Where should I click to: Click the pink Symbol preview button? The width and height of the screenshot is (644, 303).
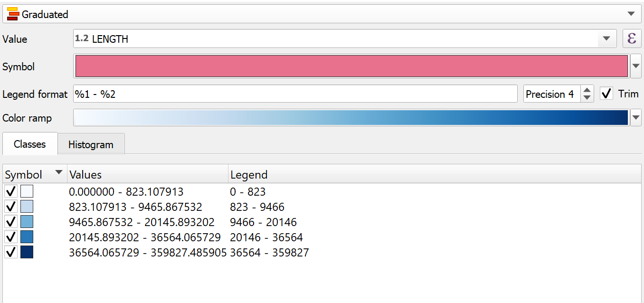point(351,66)
